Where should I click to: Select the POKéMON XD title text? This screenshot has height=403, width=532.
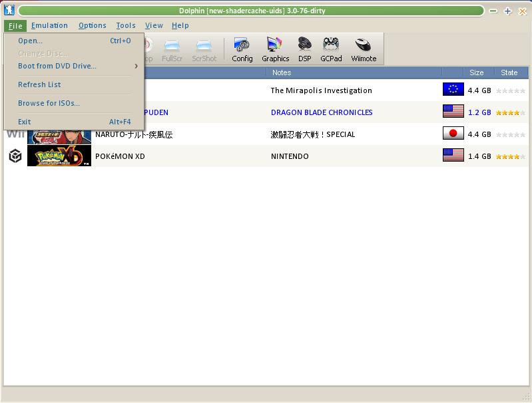coord(120,156)
